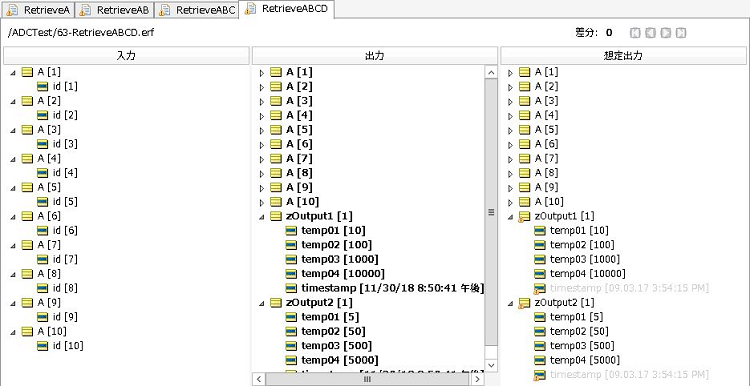Click the 出力 horizontal scrollbar left arrow
This screenshot has width=750, height=386.
tap(259, 379)
